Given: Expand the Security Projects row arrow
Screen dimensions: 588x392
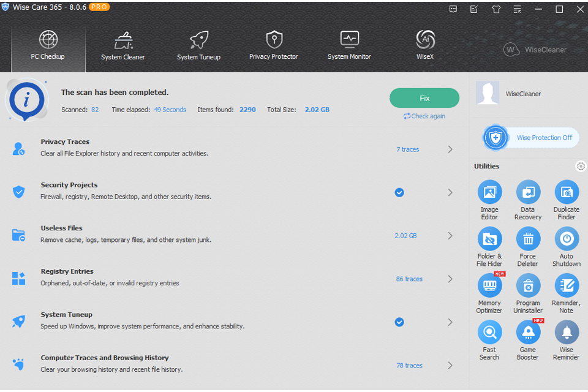Looking at the screenshot, I should point(450,192).
